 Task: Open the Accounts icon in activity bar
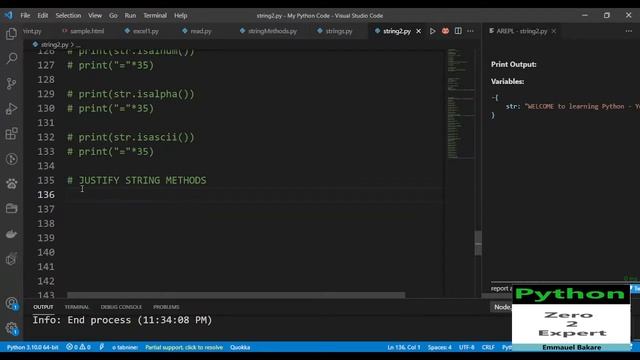[x=11, y=303]
